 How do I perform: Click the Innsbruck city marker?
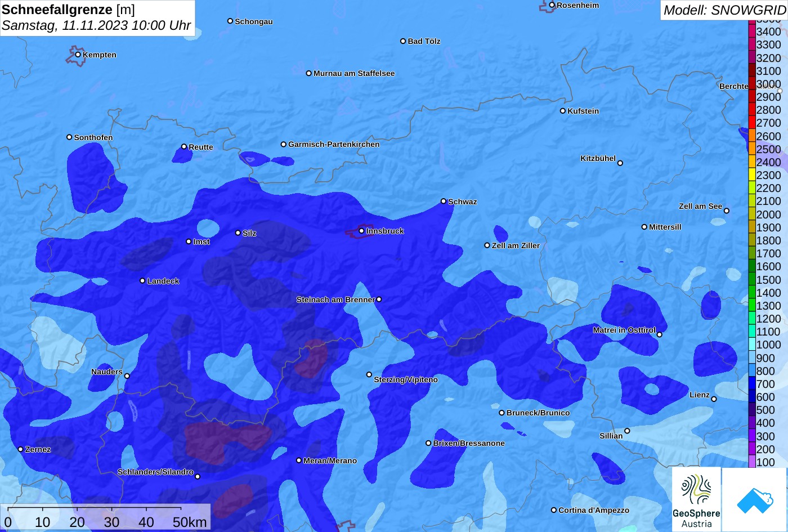[x=361, y=231]
